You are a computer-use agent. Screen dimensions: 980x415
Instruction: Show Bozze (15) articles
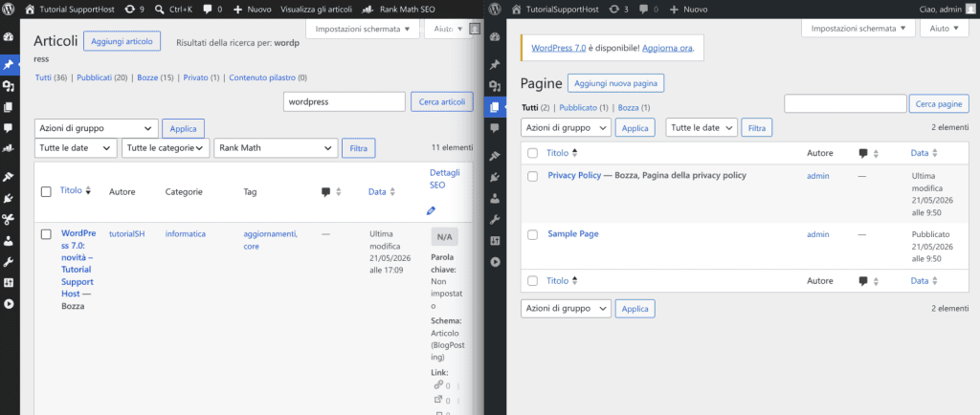(x=156, y=78)
